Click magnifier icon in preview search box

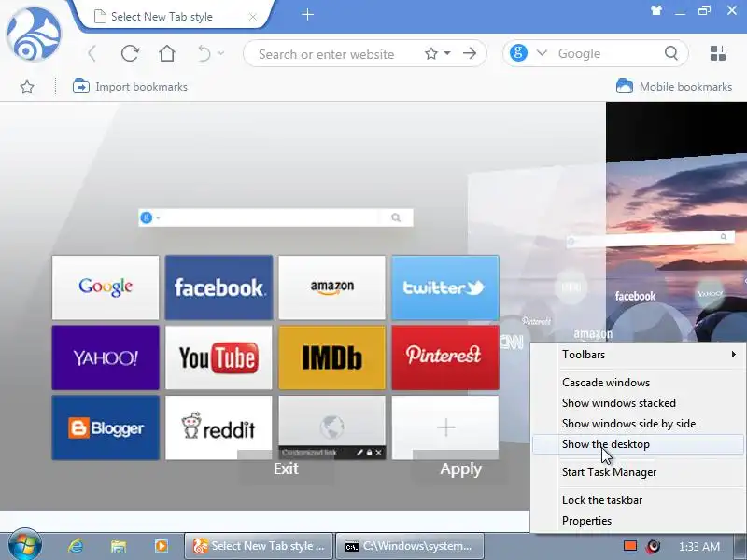[x=396, y=217]
